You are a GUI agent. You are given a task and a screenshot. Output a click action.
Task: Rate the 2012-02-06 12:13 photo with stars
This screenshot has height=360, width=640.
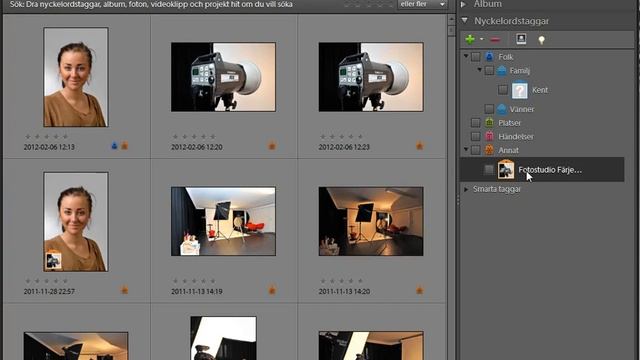(47, 136)
